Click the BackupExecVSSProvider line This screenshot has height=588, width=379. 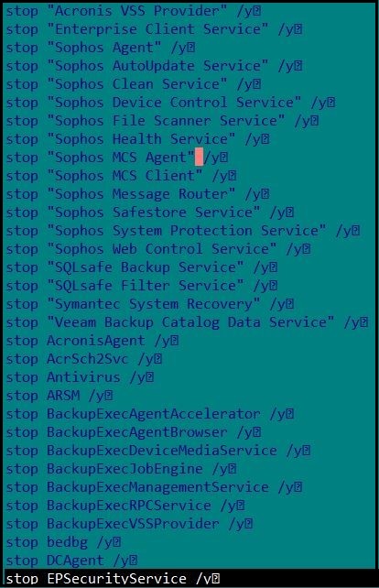129,525
